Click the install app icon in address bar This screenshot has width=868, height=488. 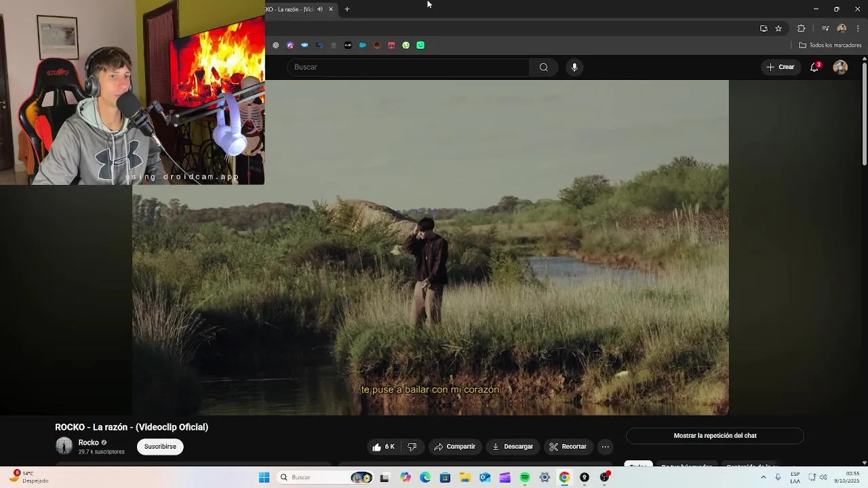[764, 28]
